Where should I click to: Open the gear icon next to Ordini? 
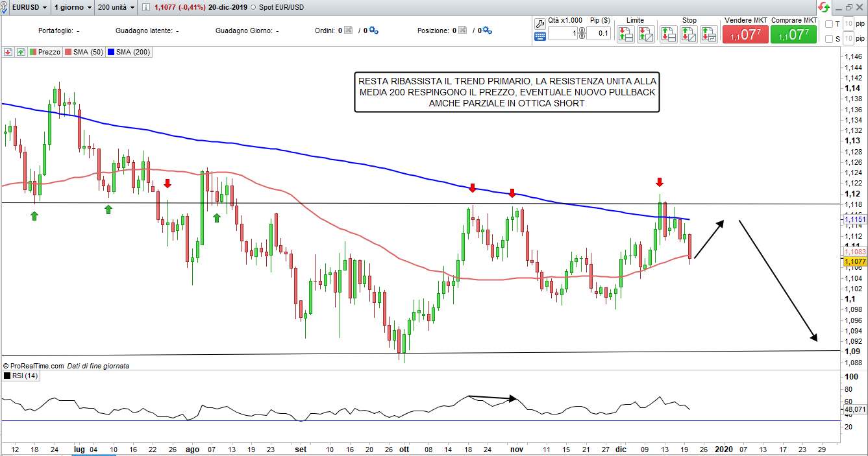(x=373, y=30)
